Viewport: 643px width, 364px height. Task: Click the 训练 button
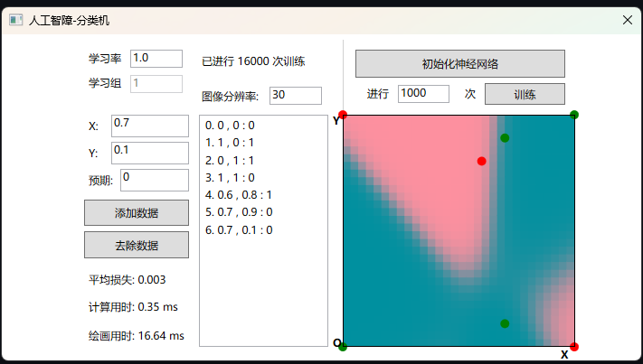525,94
